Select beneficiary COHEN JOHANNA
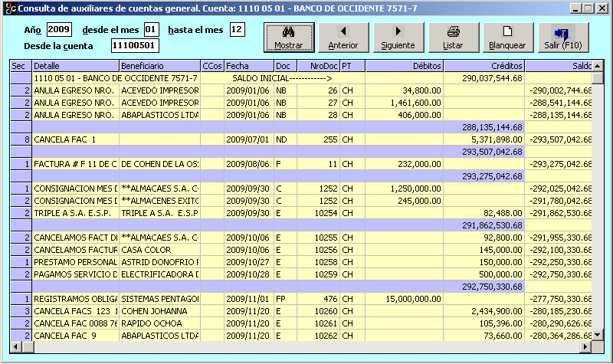Viewport: 613px width, 364px height. click(159, 311)
